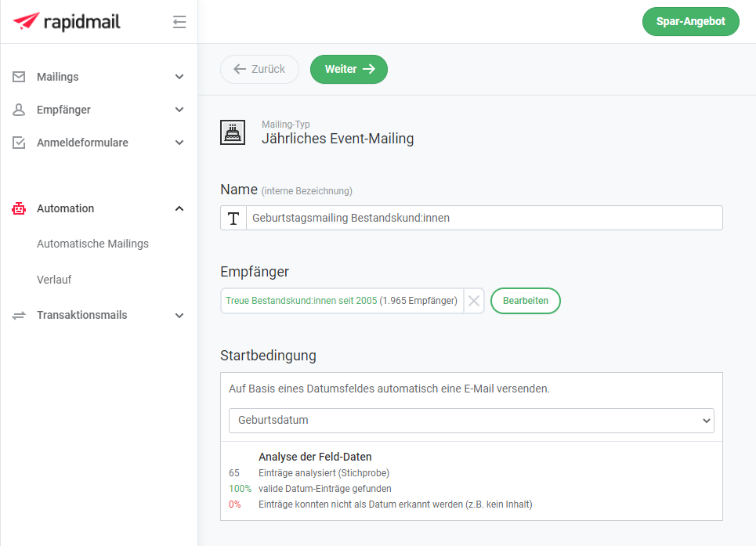The height and width of the screenshot is (546, 756).
Task: Expand the Mailings menu chevron
Action: (179, 77)
